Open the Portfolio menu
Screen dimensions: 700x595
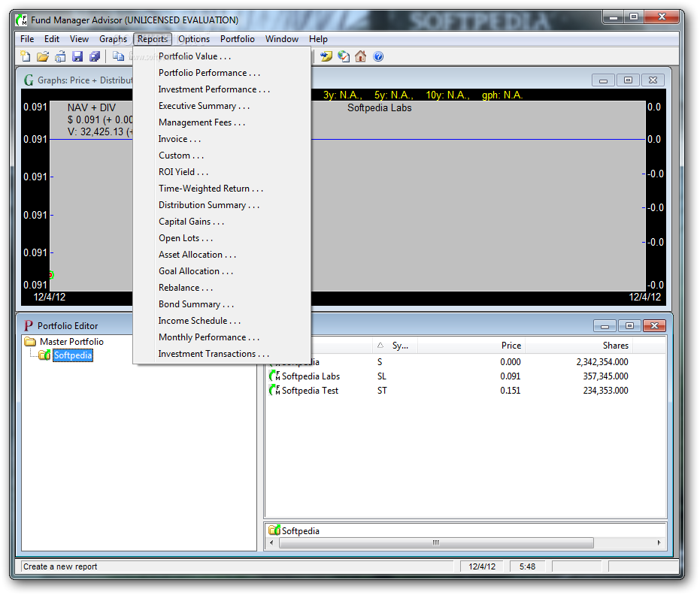click(x=237, y=39)
